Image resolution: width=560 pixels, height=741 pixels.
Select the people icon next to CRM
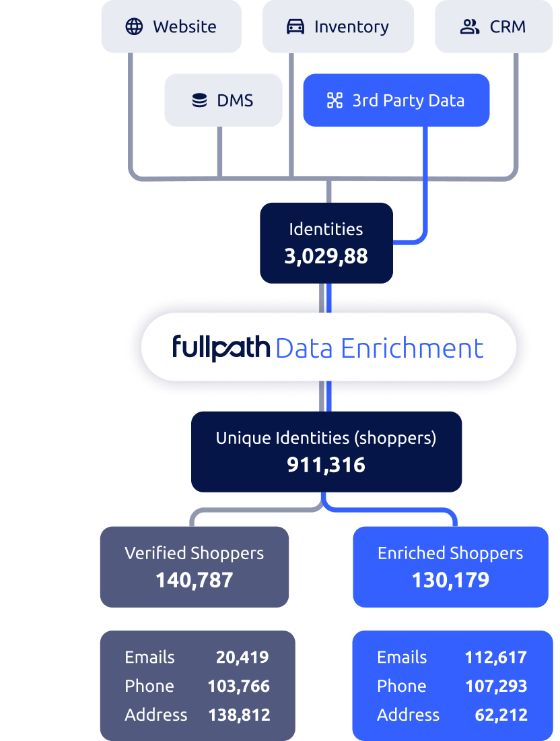(469, 27)
